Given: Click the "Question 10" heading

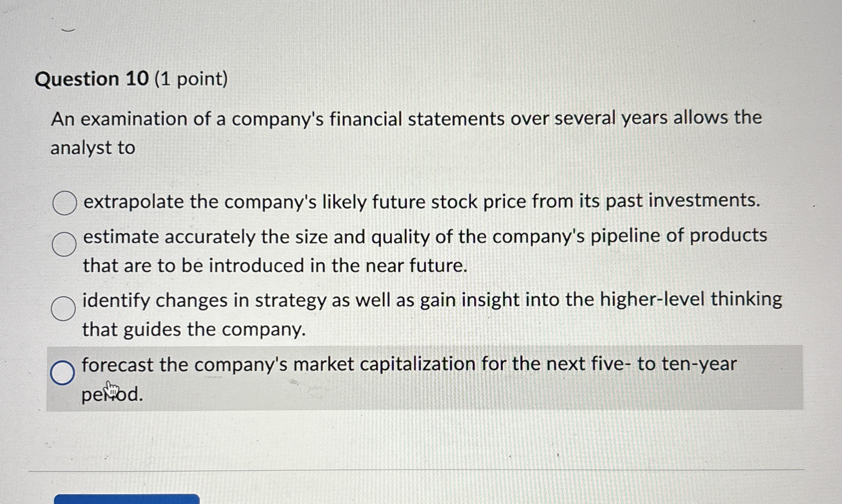Looking at the screenshot, I should pos(92,80).
